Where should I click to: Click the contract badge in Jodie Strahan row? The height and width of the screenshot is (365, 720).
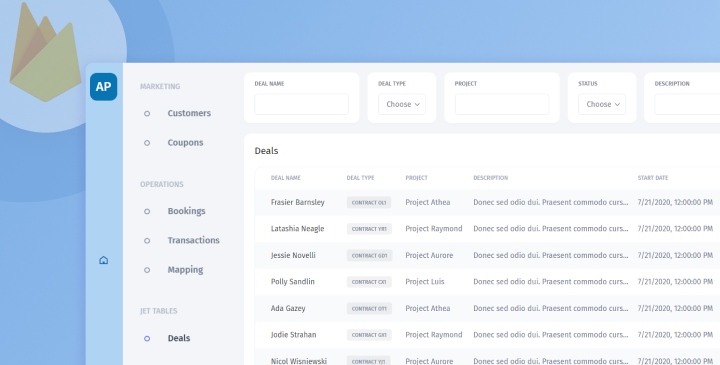click(x=369, y=335)
